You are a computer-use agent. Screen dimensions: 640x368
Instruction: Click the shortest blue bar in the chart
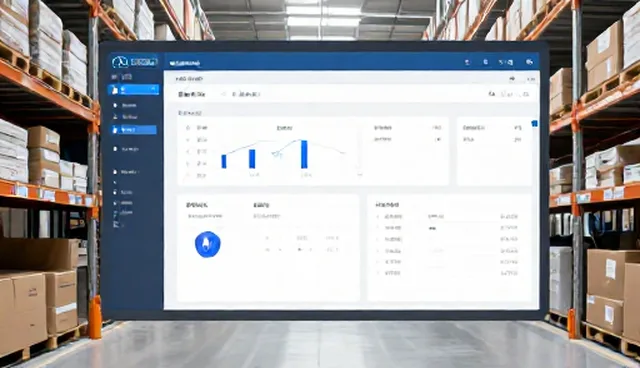[x=224, y=162]
